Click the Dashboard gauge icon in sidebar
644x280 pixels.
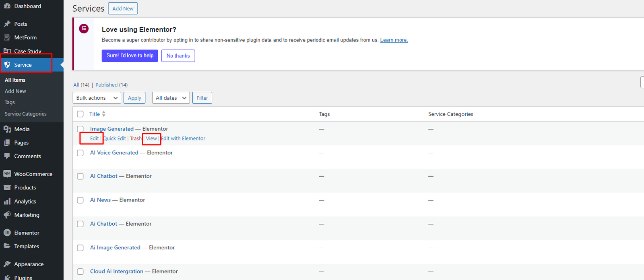click(x=7, y=6)
